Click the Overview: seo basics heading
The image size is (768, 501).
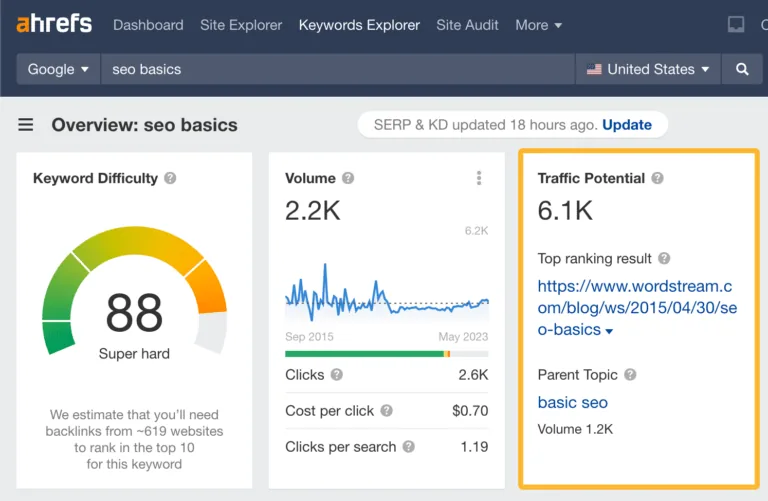[x=144, y=125]
